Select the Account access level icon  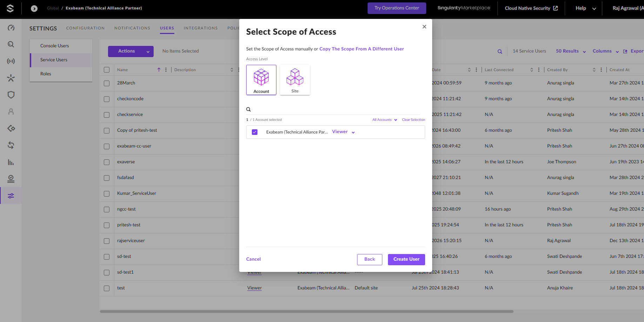coord(261,80)
